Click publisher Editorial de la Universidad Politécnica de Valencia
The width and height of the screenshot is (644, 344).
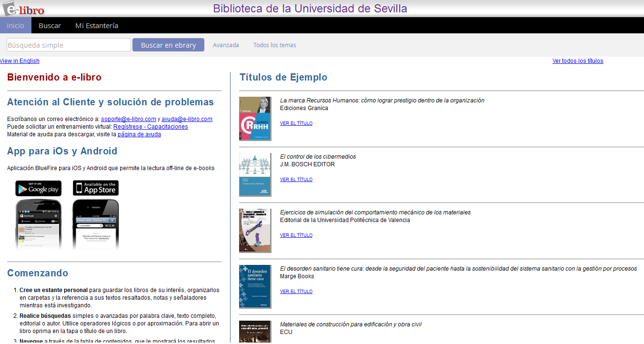[345, 220]
